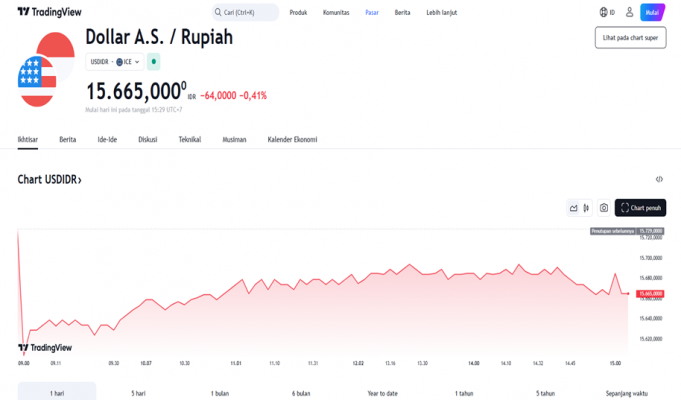681x400 pixels.
Task: Click the US/Indonesia flag pair logo
Action: click(x=40, y=67)
